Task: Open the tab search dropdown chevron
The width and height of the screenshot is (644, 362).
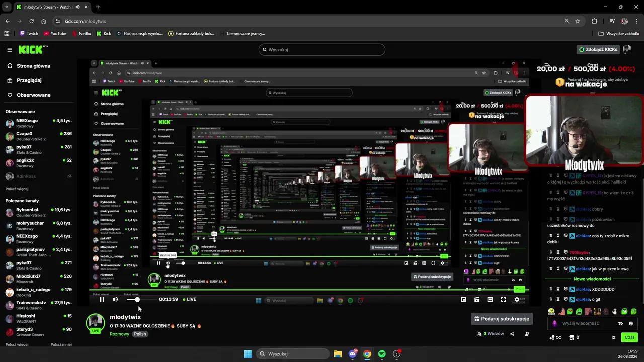Action: 7,7
